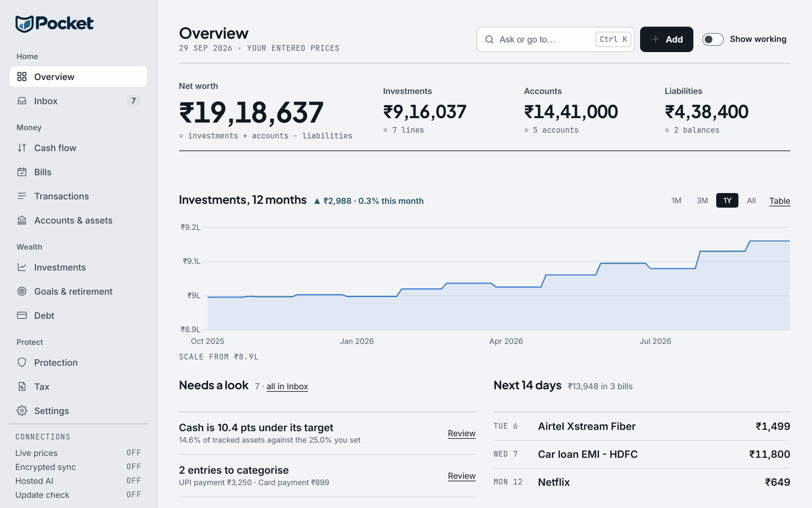Screen dimensions: 812x508
Task: Click the Protection shield icon
Action: pyautogui.click(x=22, y=363)
